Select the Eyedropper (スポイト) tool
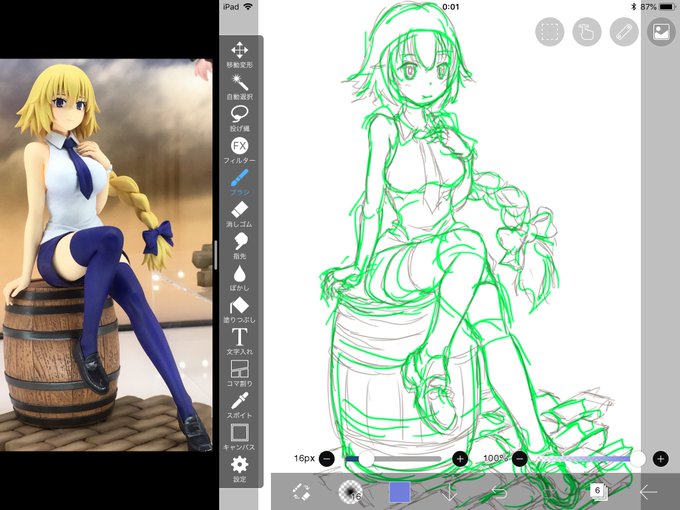Screen dimensions: 680x510 tap(239, 405)
